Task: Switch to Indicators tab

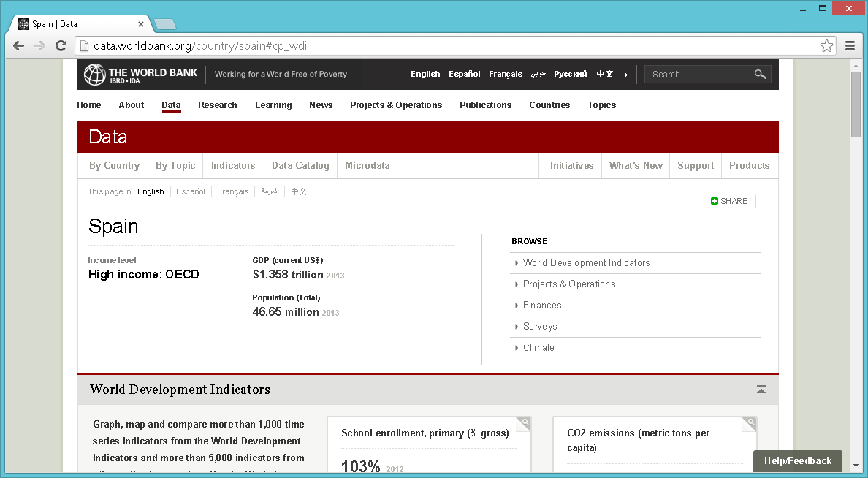Action: (x=233, y=166)
